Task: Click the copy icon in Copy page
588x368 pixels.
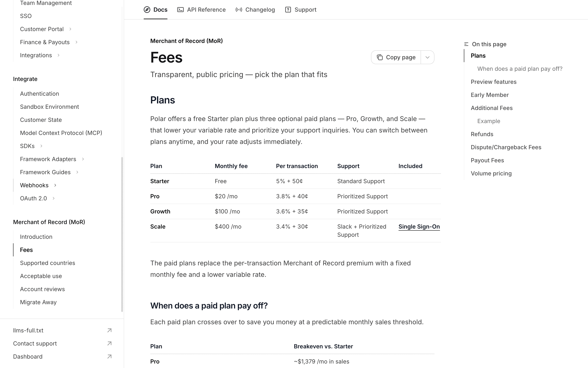Action: point(380,57)
